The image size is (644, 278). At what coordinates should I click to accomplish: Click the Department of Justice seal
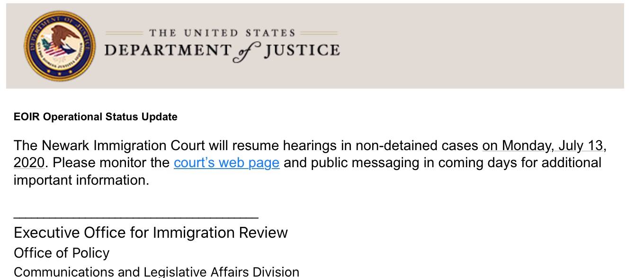pos(59,47)
